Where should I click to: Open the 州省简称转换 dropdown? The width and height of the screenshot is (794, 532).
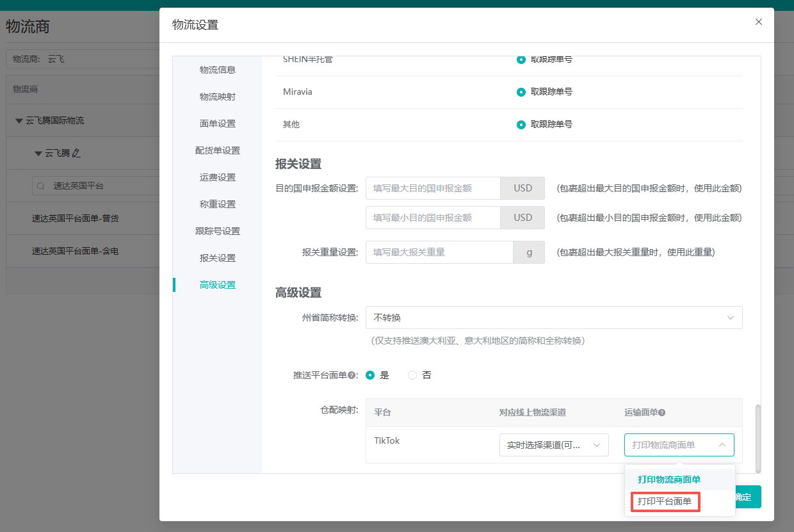553,318
